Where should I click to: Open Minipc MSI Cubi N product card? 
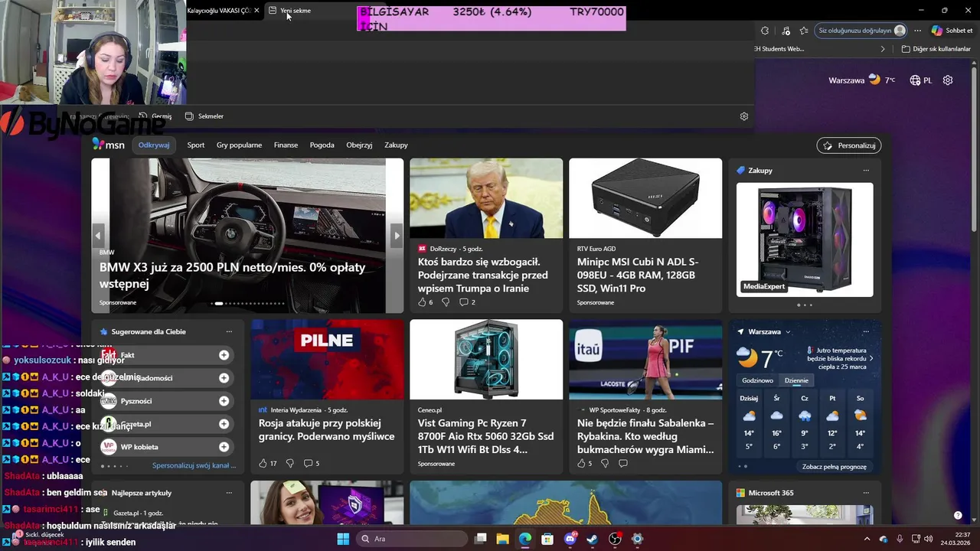tap(645, 235)
